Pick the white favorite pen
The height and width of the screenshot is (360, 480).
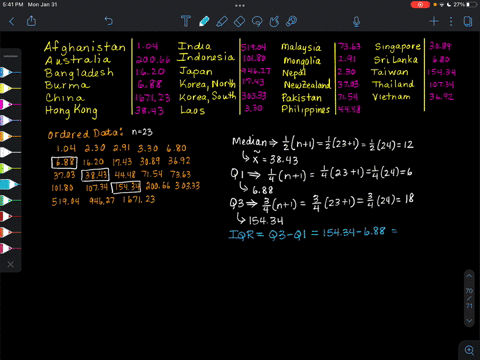click(x=10, y=152)
